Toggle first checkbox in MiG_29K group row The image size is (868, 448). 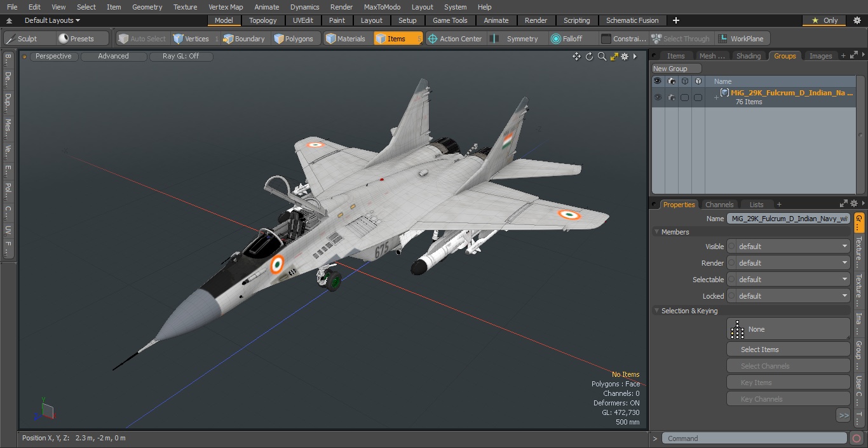[684, 97]
